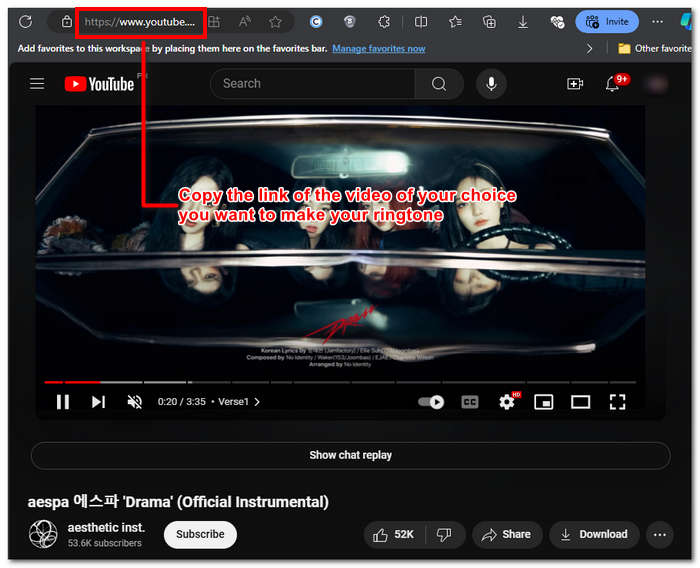Reload the page with the refresh icon

25,21
